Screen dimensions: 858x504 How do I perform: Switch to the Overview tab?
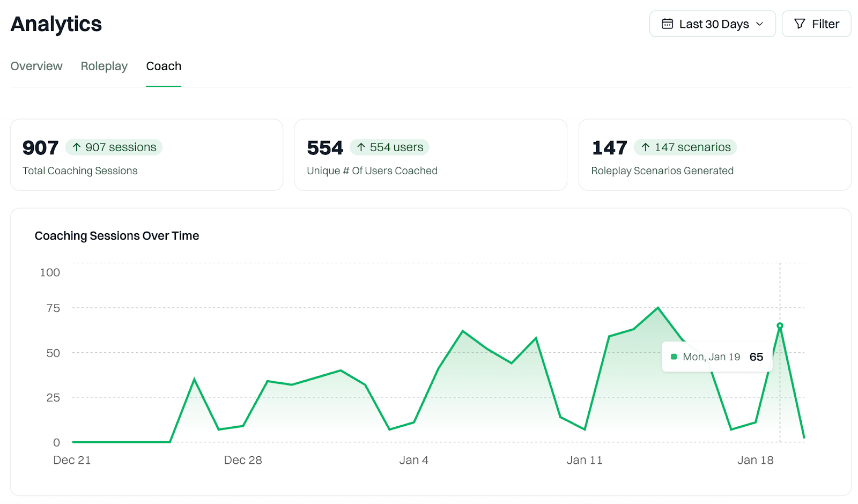point(36,66)
